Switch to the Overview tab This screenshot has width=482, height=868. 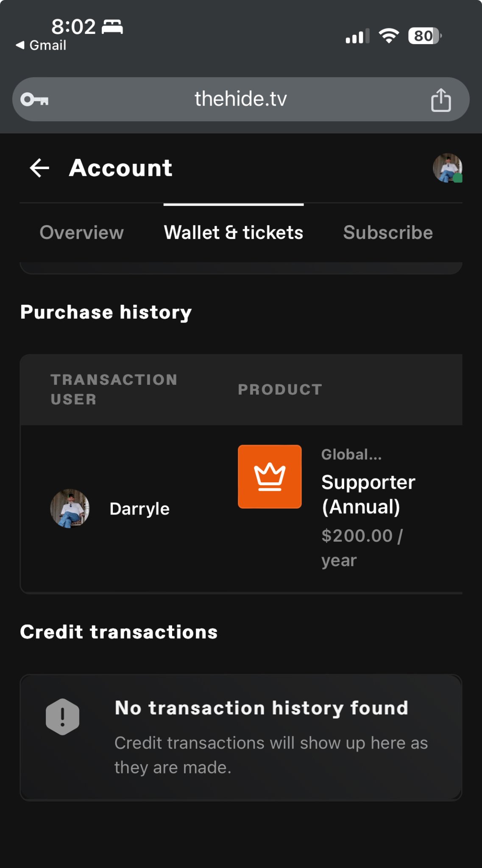pyautogui.click(x=82, y=232)
